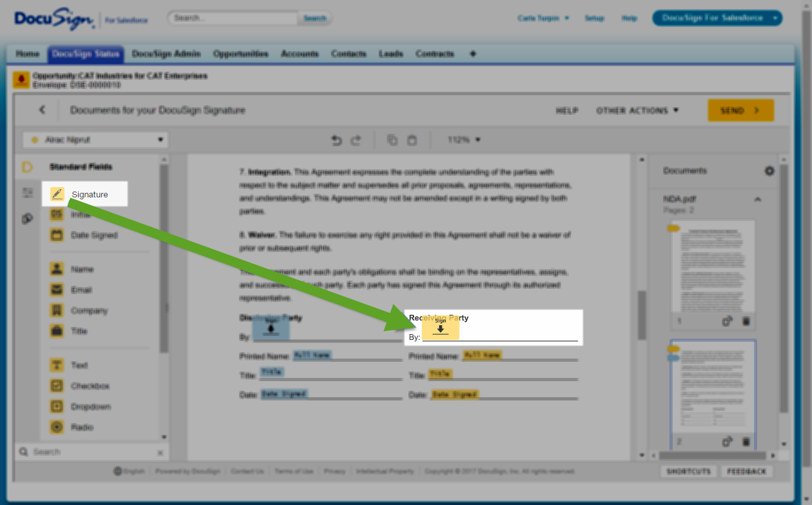Viewport: 812px width, 505px height.
Task: Click the fields search box
Action: [x=90, y=452]
